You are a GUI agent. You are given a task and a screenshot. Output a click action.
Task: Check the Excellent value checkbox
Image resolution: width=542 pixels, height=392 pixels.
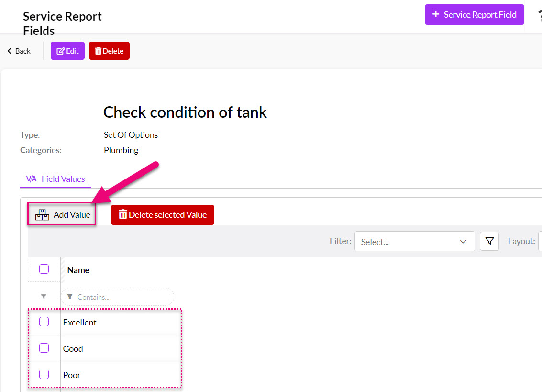coord(44,322)
